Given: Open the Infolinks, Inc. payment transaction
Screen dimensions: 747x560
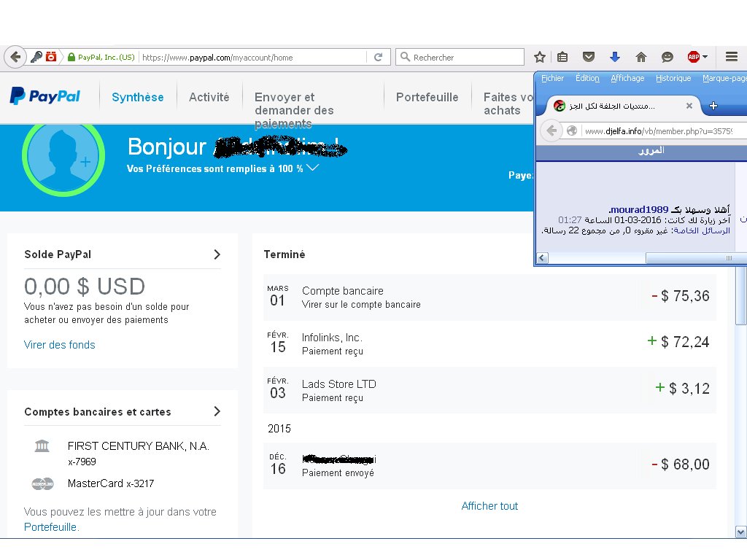Looking at the screenshot, I should (489, 343).
